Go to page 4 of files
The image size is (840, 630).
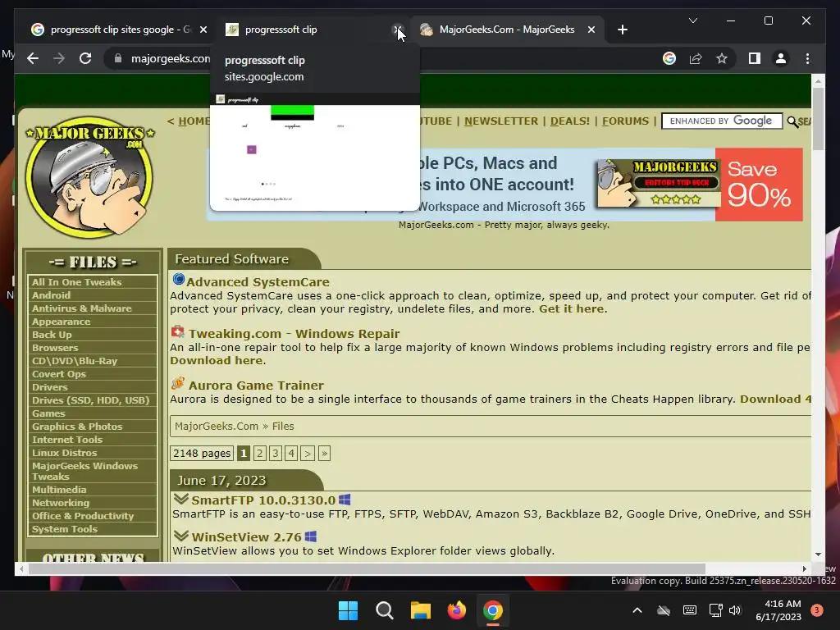click(291, 454)
